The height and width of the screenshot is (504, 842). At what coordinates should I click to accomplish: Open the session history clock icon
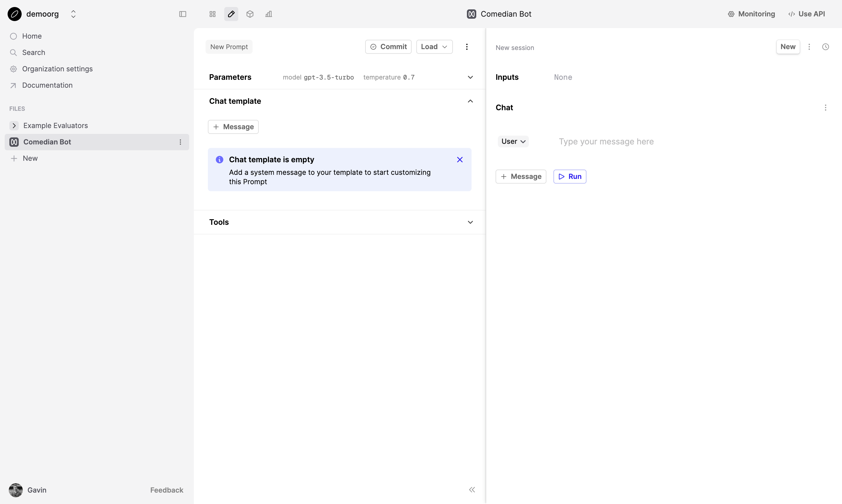826,46
